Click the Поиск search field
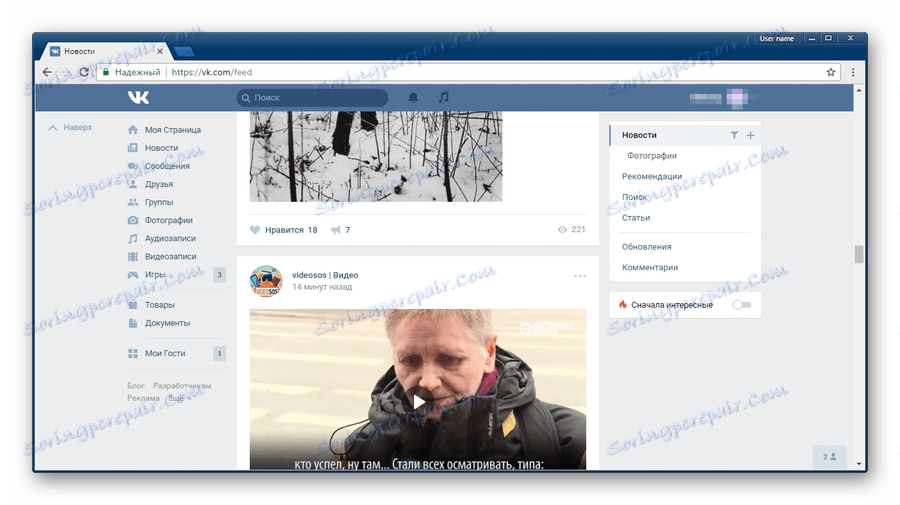Image resolution: width=900 pixels, height=505 pixels. click(312, 98)
